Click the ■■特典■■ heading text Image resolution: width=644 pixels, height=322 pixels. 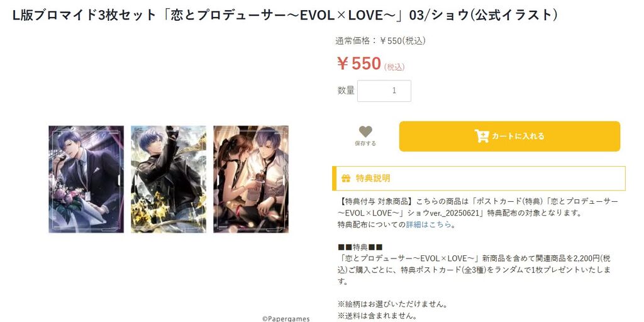click(x=360, y=247)
